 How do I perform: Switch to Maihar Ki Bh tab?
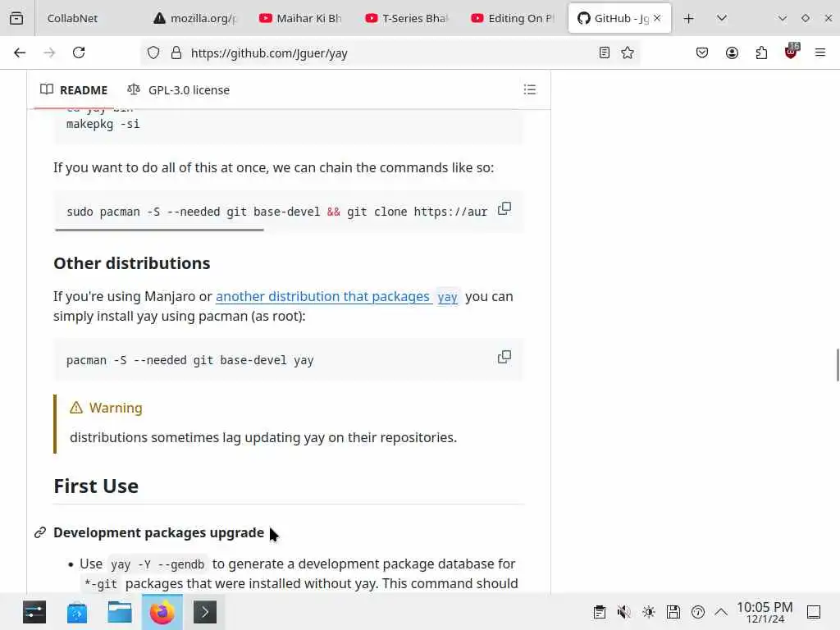301,18
